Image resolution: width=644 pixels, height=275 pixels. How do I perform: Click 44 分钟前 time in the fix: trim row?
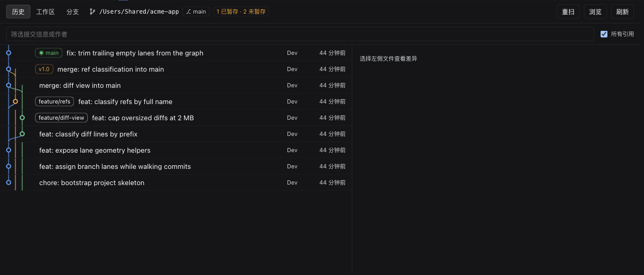(332, 53)
